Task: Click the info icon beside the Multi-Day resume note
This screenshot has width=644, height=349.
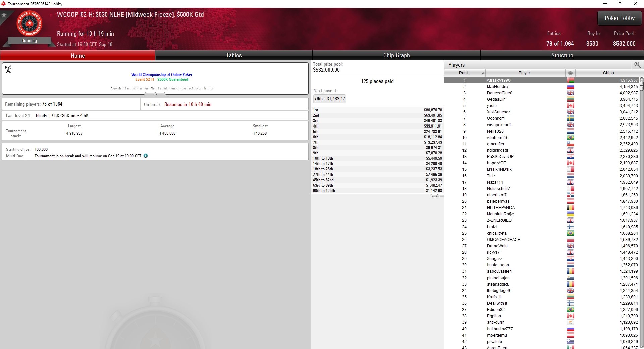Action: point(146,156)
